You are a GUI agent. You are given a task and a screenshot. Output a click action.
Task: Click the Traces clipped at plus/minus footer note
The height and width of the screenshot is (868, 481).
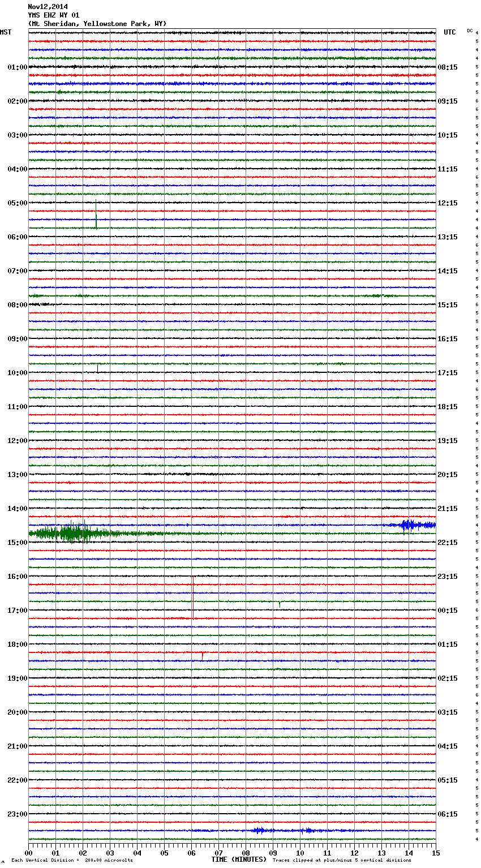pos(342,861)
